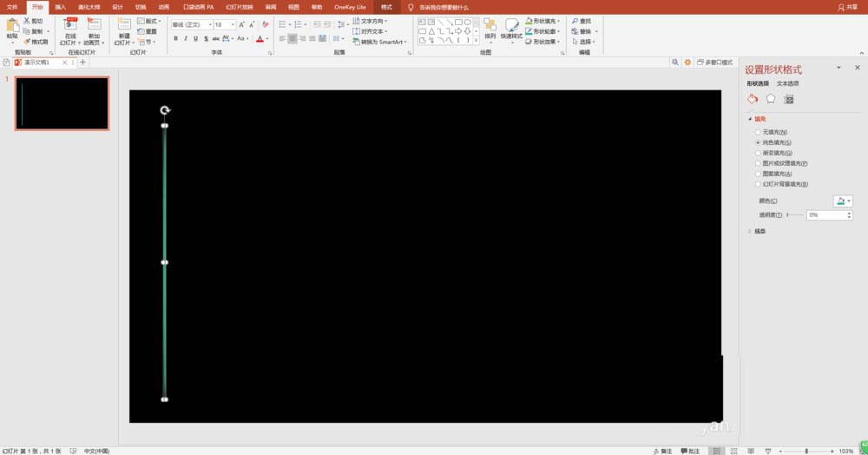Click the orange settings gear near multi-window
Image resolution: width=868 pixels, height=455 pixels.
point(687,63)
